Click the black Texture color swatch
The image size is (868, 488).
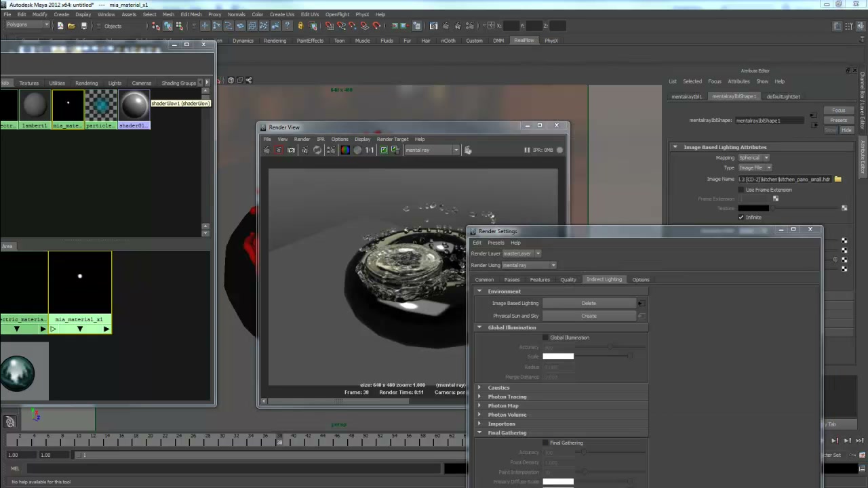tap(753, 208)
